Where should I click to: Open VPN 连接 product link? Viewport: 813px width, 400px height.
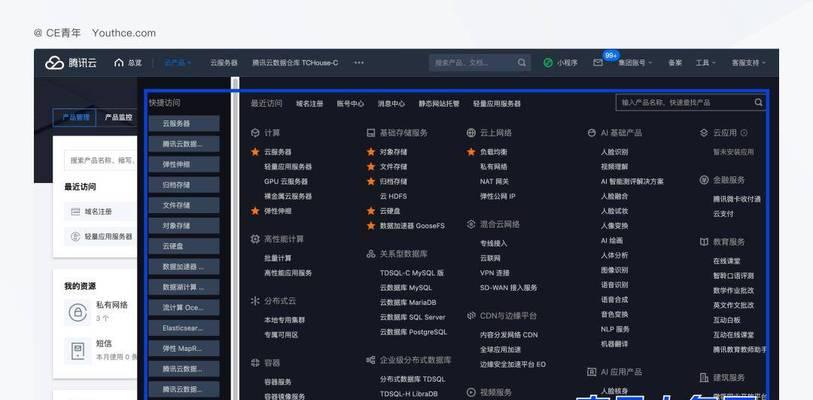tap(495, 273)
